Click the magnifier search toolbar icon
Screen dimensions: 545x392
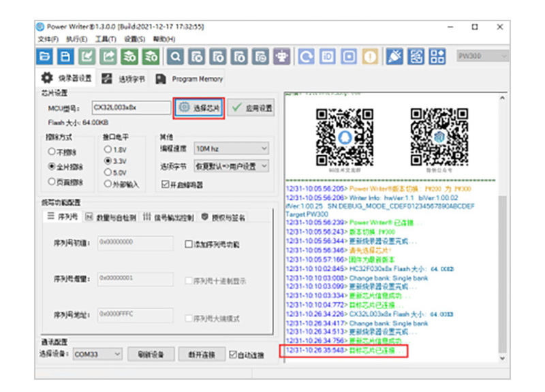(175, 56)
